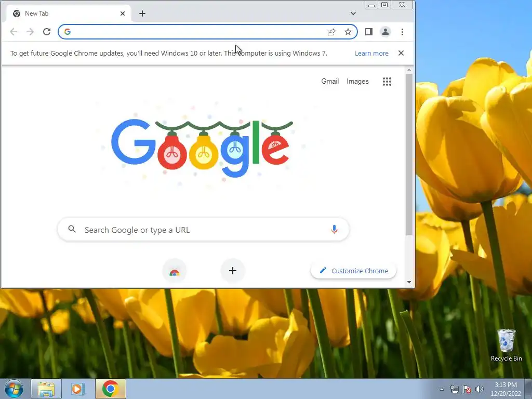Open the volume speaker tray icon
Viewport: 532px width, 399px height.
[480, 389]
